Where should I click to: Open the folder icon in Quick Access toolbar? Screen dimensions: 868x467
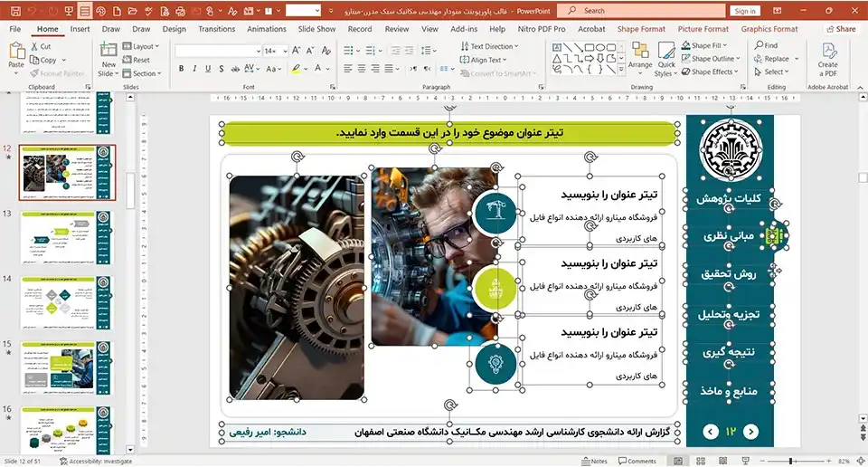coord(133,11)
